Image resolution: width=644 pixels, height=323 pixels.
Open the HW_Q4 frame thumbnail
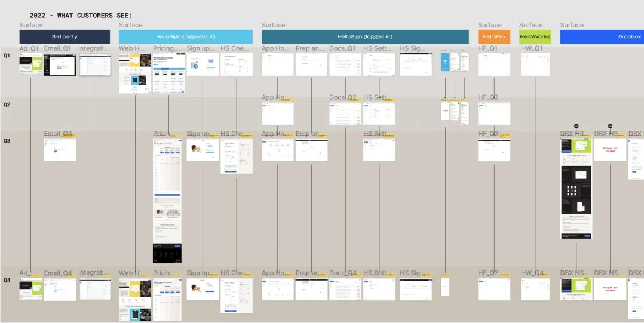click(x=535, y=290)
